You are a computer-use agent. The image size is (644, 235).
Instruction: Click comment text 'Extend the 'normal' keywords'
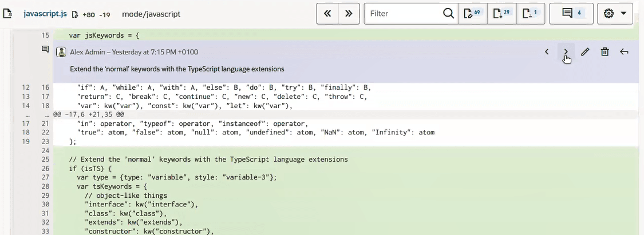(177, 69)
